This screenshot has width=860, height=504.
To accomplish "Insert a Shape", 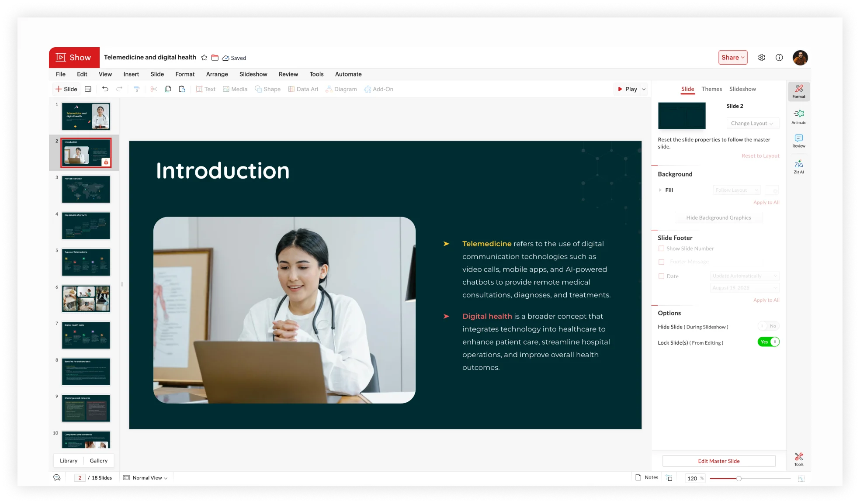I will [x=267, y=89].
